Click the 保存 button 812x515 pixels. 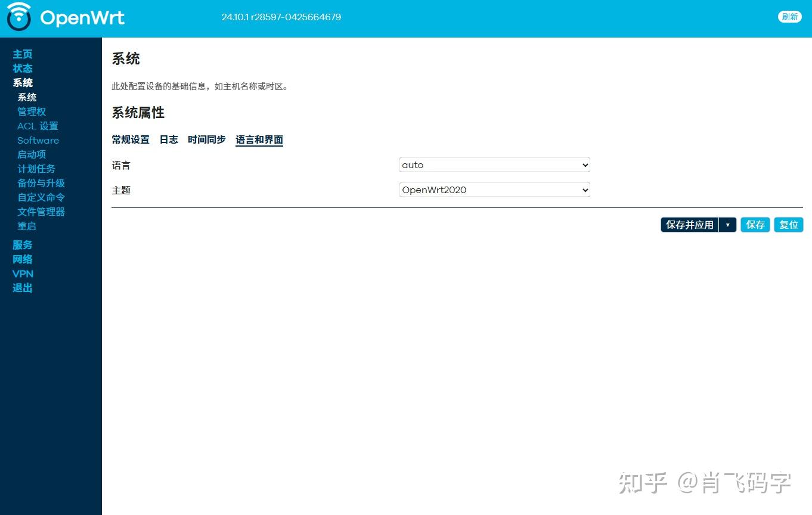click(755, 225)
